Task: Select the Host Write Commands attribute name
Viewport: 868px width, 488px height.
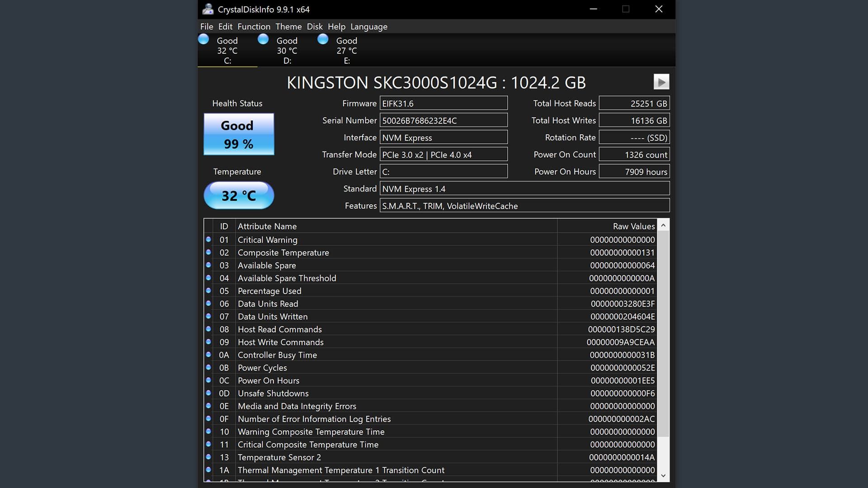Action: (281, 342)
